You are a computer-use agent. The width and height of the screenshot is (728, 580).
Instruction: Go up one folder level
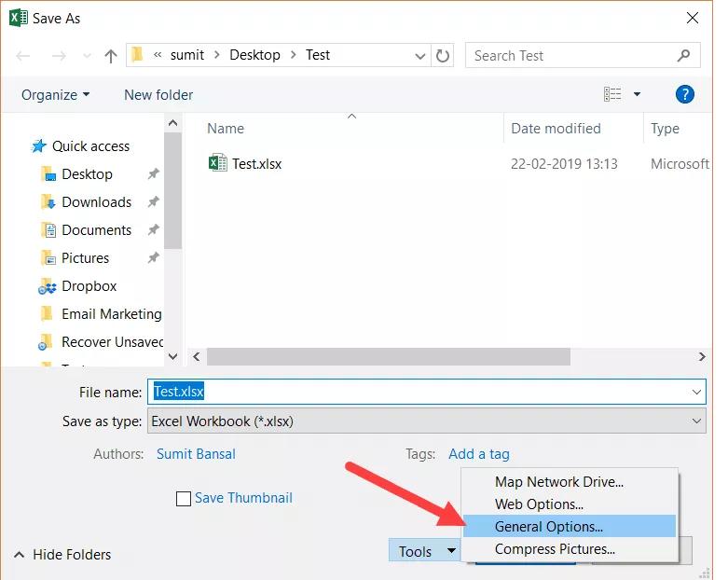pyautogui.click(x=111, y=56)
